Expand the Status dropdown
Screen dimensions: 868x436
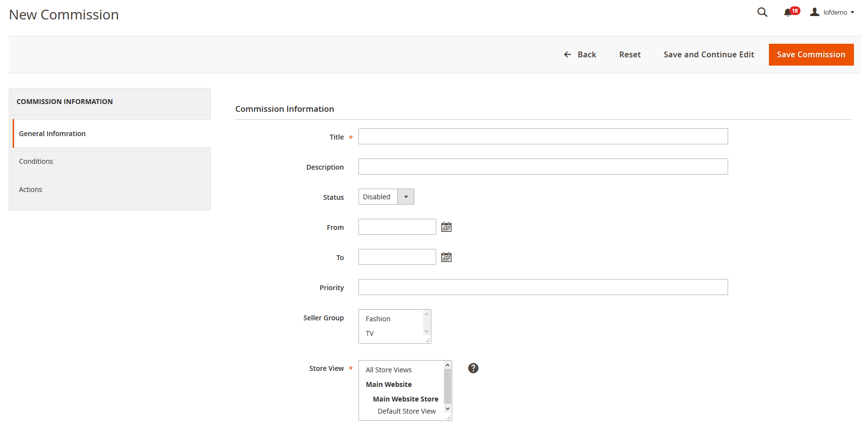386,197
